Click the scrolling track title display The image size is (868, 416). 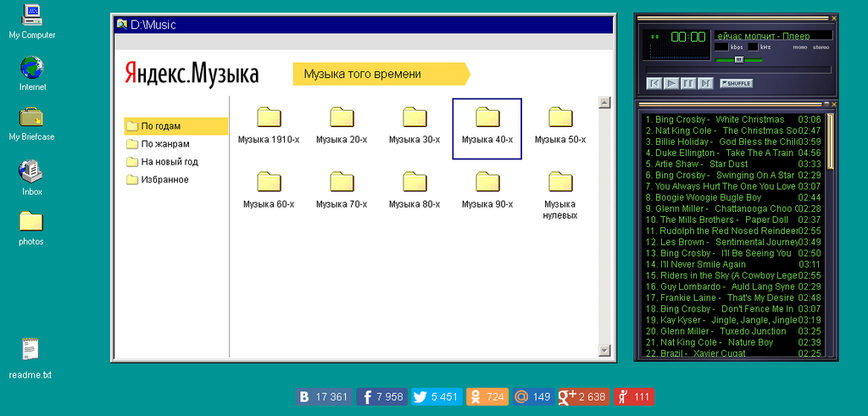pos(773,36)
